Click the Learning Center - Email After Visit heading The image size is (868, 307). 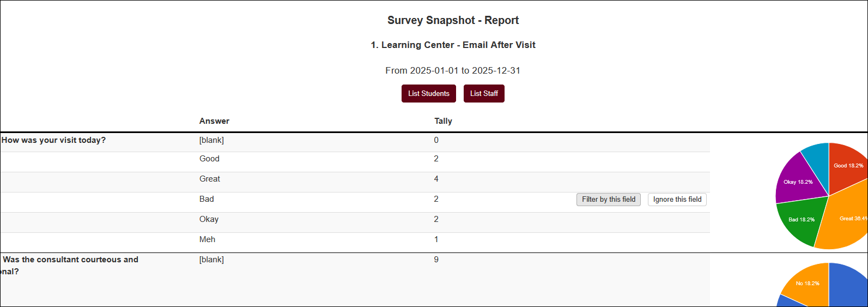coord(453,45)
